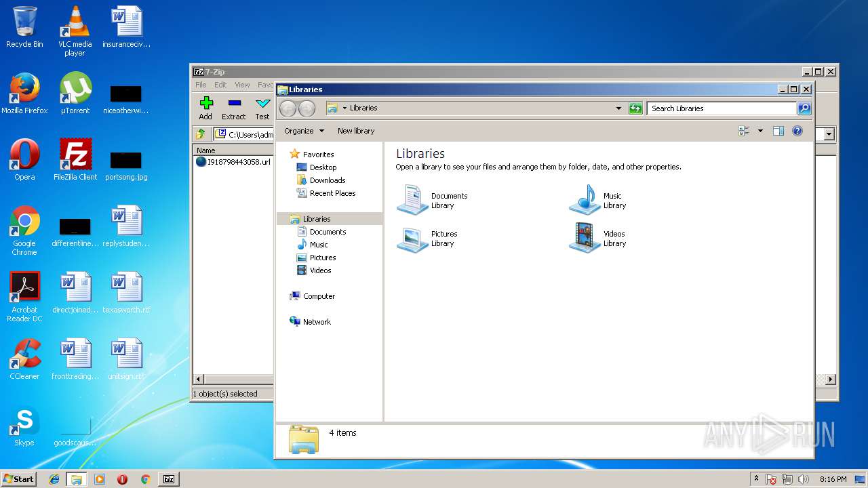Open the more view options arrow
The width and height of the screenshot is (868, 488).
tap(760, 131)
